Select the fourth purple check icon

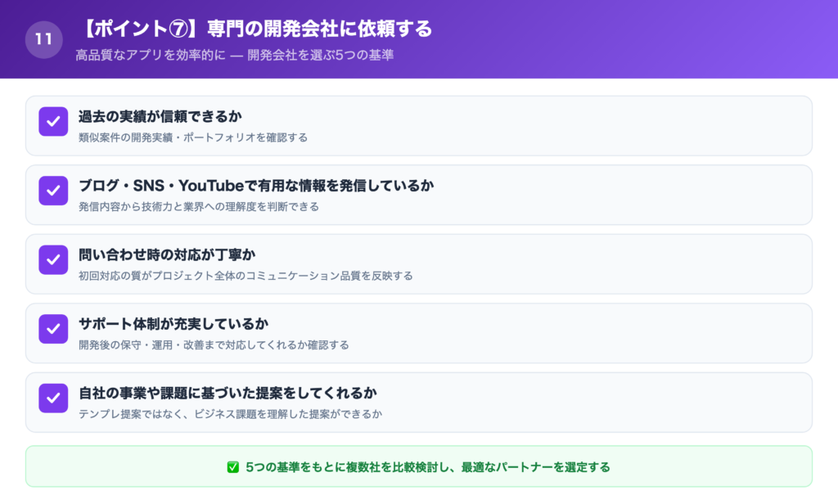pos(53,330)
